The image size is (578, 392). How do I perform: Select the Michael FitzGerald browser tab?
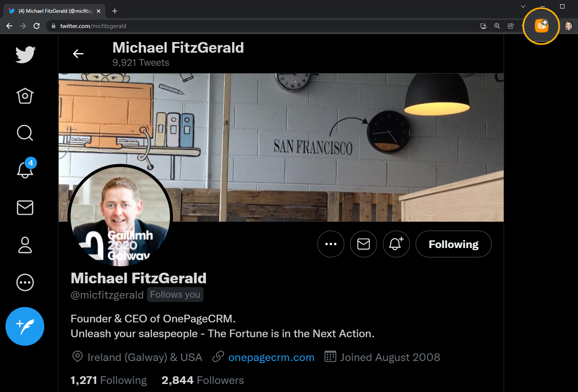(54, 11)
